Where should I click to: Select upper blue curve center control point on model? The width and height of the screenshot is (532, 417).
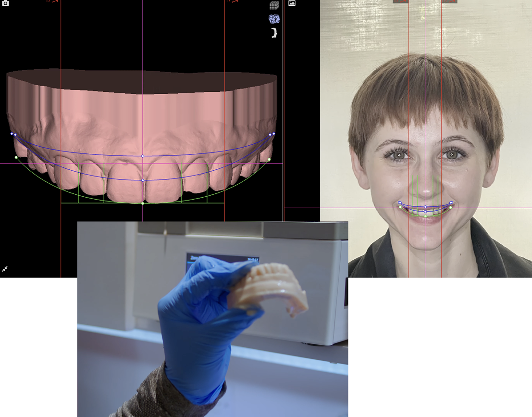[x=143, y=156]
